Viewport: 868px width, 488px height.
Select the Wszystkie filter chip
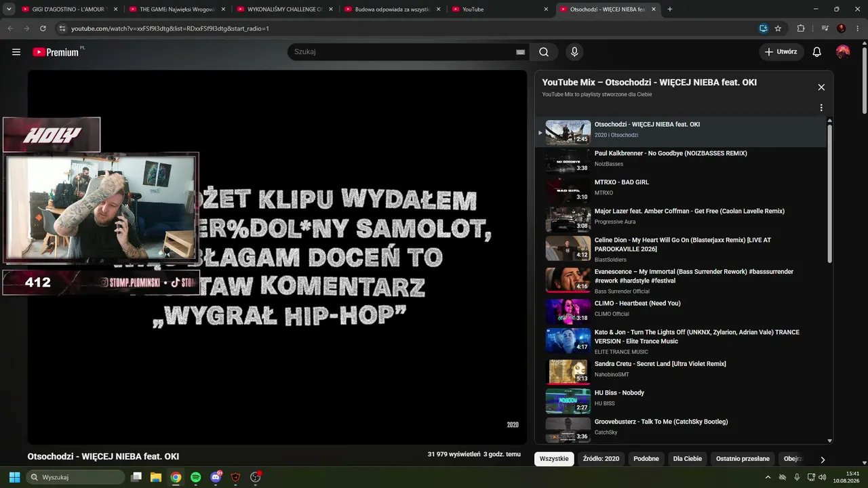[554, 459]
